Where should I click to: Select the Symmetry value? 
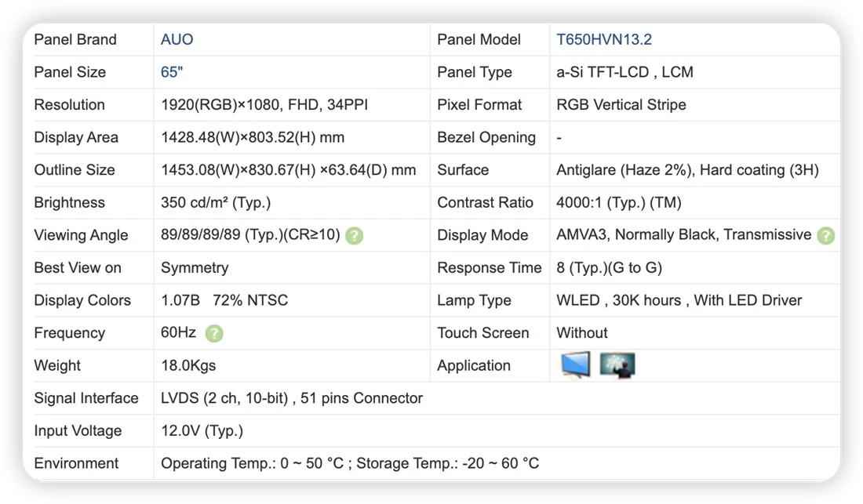click(x=195, y=267)
